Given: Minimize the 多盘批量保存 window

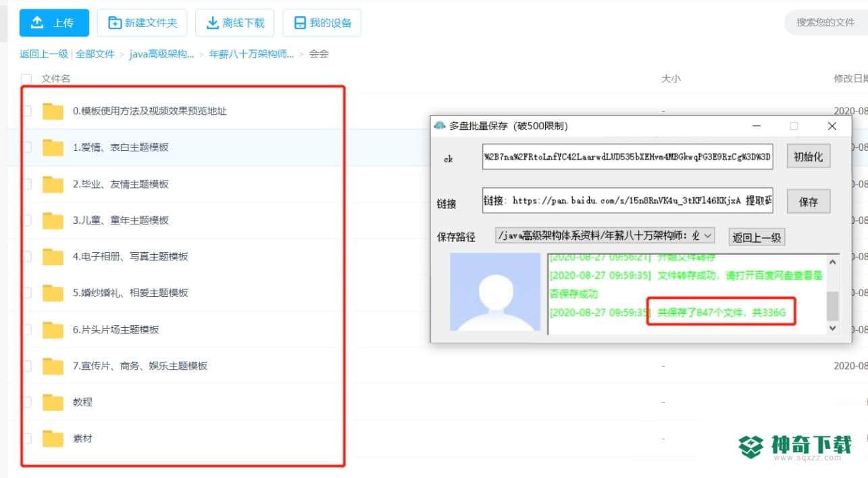Looking at the screenshot, I should click(756, 126).
